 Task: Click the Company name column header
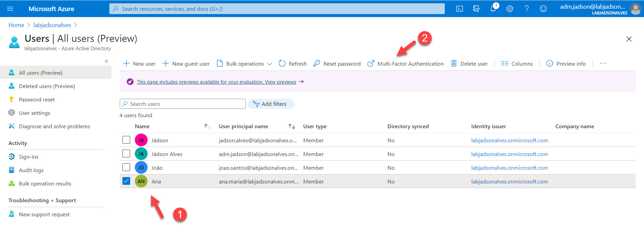pos(575,126)
